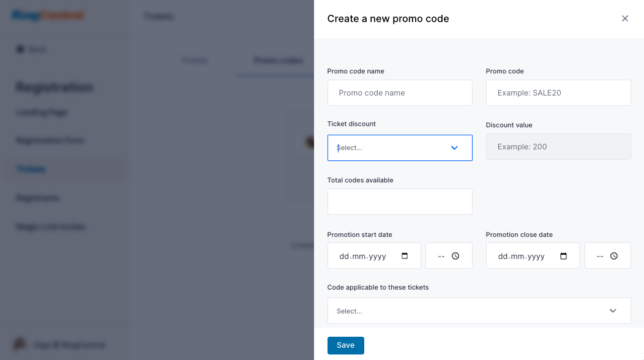The image size is (644, 360).
Task: Click the Promo code input field
Action: (x=558, y=93)
